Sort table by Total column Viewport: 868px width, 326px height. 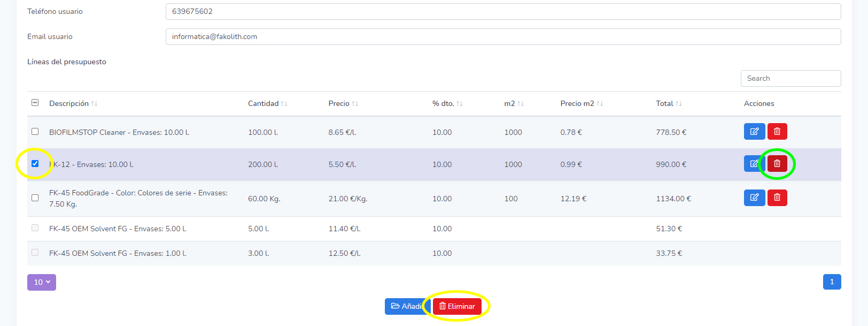coord(678,104)
